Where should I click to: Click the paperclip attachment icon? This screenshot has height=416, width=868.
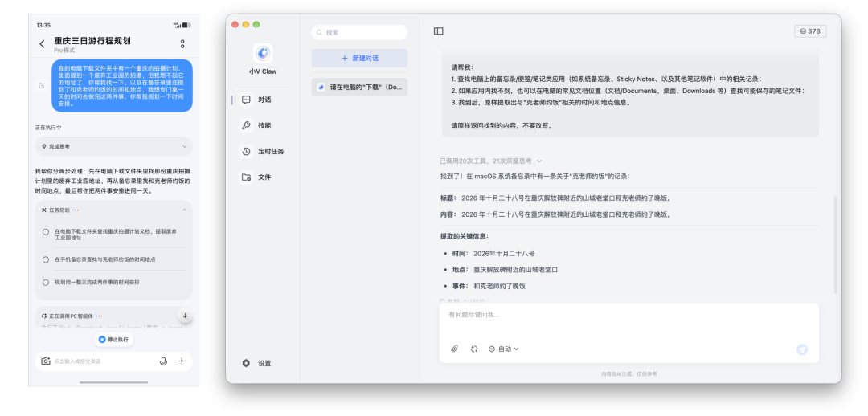point(454,349)
